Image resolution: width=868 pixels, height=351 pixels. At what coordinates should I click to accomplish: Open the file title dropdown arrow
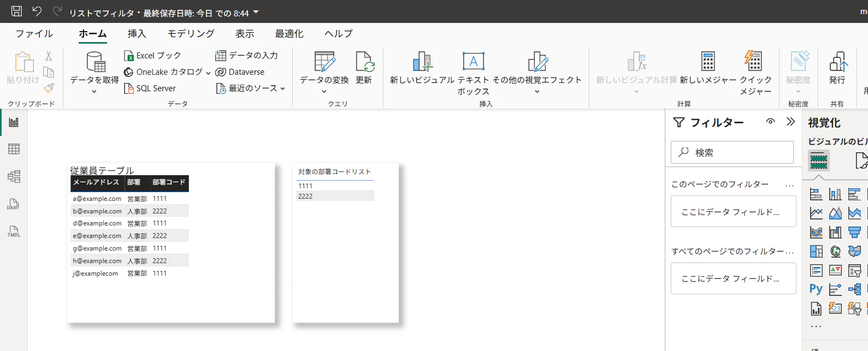[x=256, y=12]
